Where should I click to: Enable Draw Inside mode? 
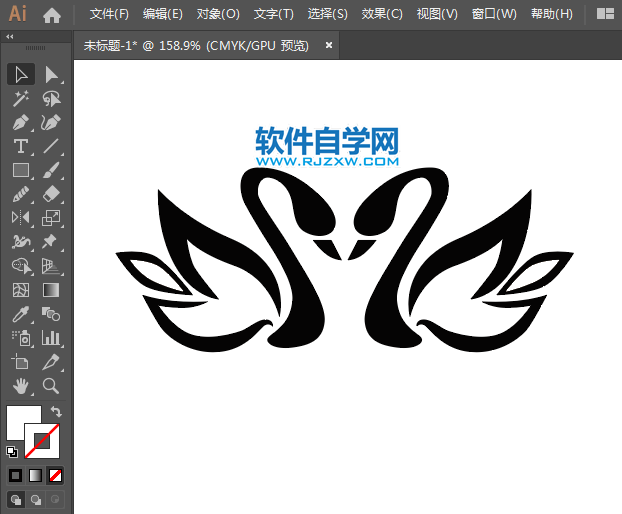click(x=55, y=500)
